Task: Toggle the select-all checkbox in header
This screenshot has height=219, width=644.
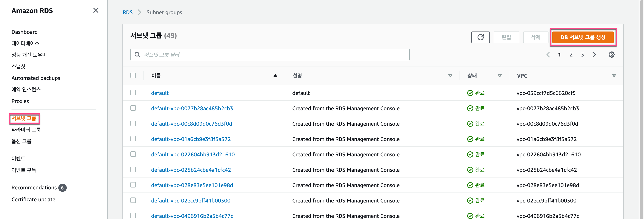Action: [133, 75]
